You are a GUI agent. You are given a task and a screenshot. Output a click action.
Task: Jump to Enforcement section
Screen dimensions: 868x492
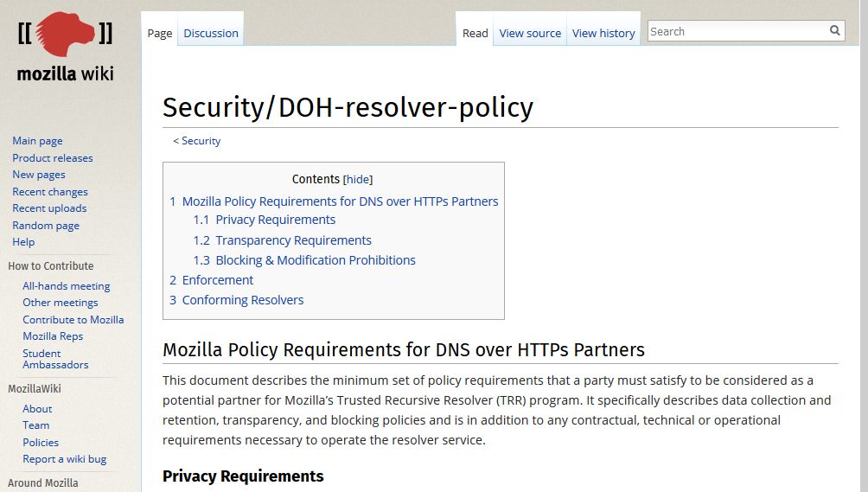pos(218,280)
